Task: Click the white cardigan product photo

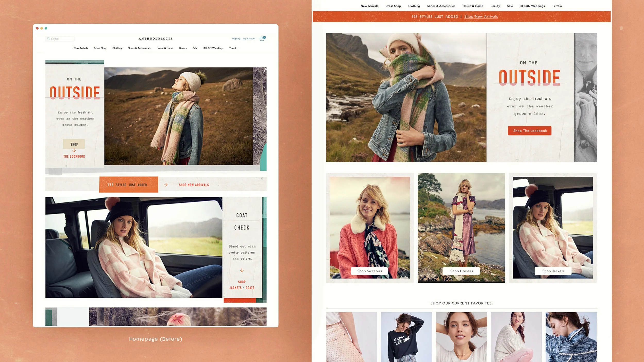Action: pos(516,337)
